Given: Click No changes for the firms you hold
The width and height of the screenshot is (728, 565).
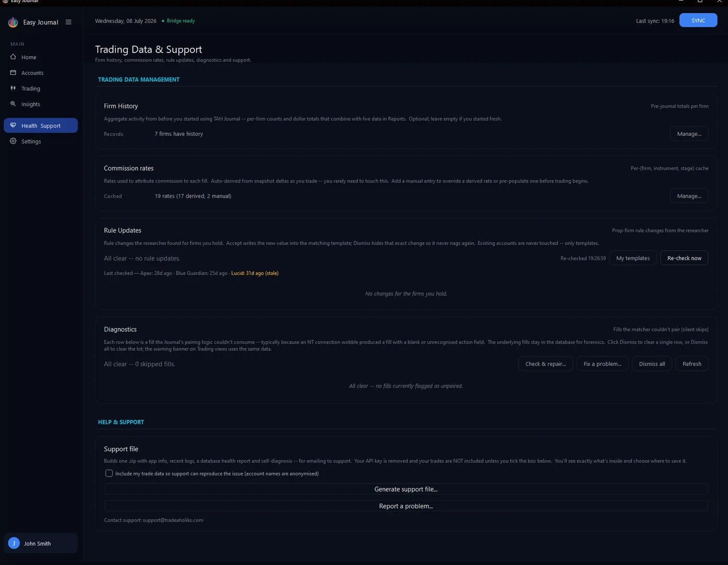Looking at the screenshot, I should (x=406, y=294).
